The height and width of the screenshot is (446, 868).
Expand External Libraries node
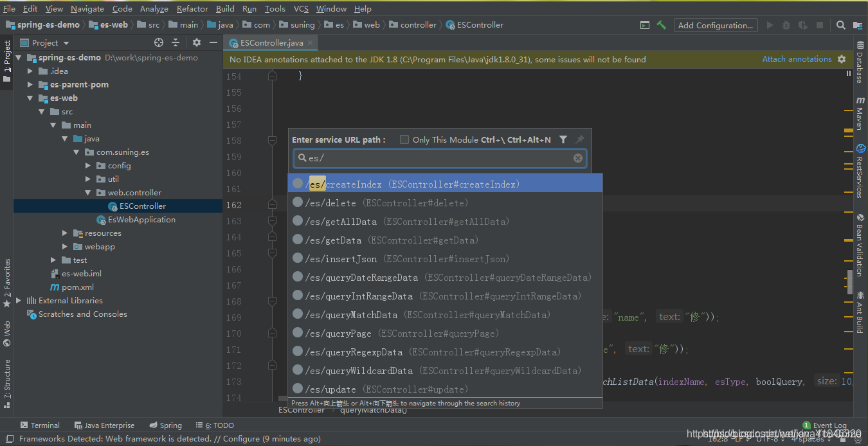(19, 301)
